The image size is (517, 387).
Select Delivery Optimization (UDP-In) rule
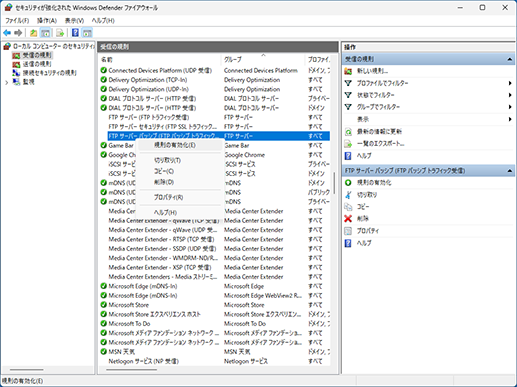(148, 89)
